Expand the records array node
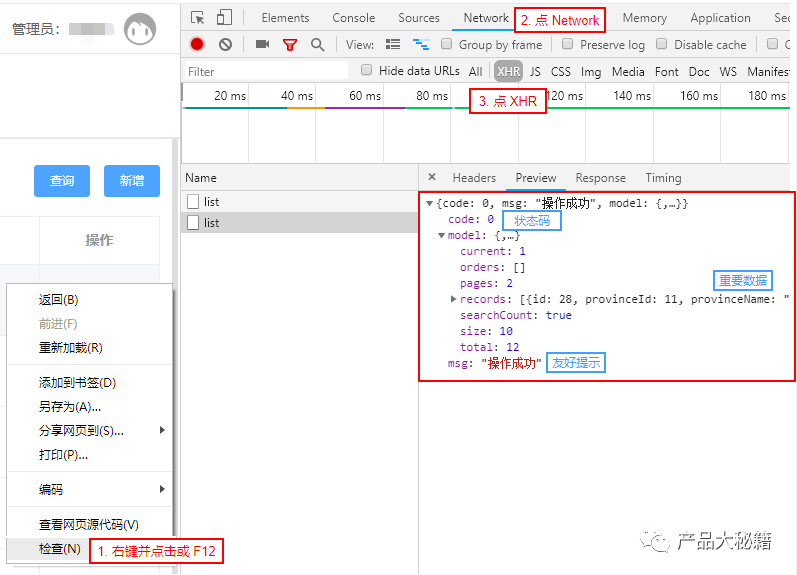797x575 pixels. (x=453, y=299)
